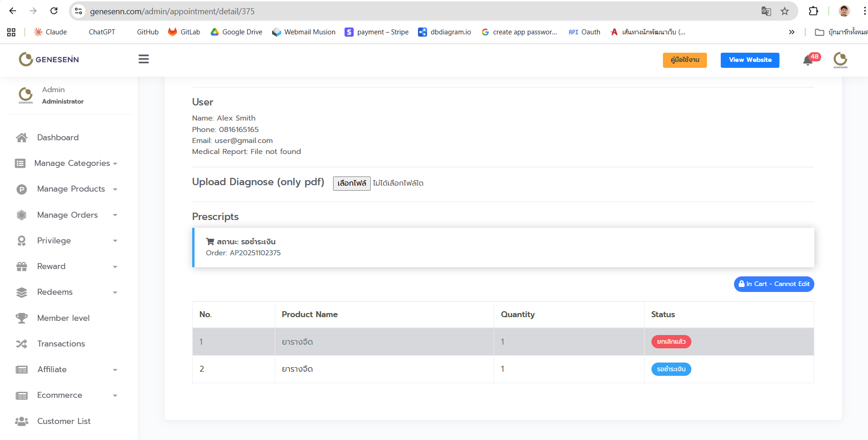Click the Google Translate icon in address bar

click(x=766, y=11)
